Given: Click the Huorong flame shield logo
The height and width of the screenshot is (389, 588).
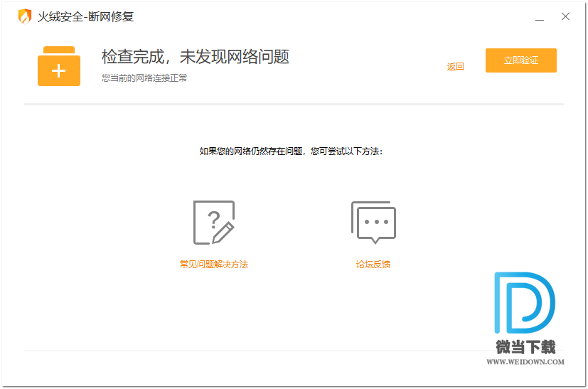Looking at the screenshot, I should (25, 16).
